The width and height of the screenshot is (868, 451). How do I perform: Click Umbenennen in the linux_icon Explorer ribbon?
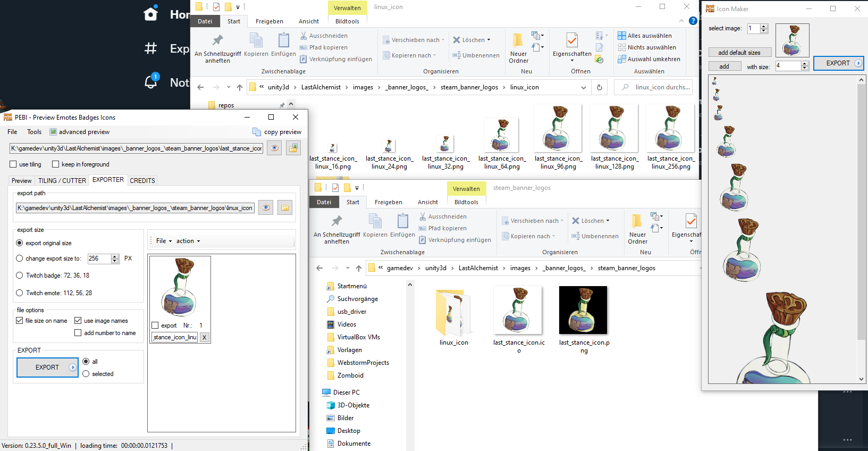(476, 55)
